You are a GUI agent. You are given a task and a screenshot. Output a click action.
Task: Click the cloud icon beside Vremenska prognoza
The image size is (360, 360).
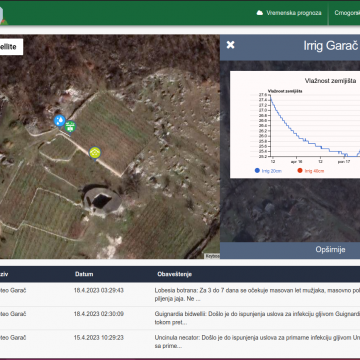(260, 13)
